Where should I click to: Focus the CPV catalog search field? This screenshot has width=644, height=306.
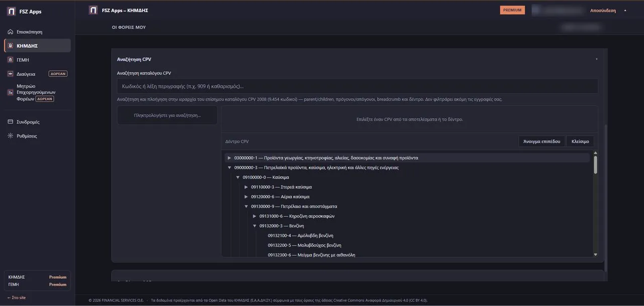(x=357, y=86)
